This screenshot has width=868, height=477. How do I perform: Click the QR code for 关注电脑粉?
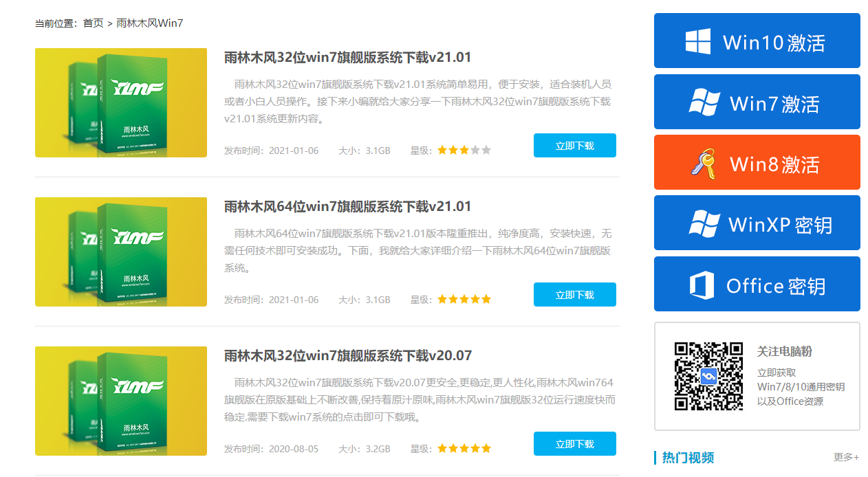pyautogui.click(x=708, y=376)
